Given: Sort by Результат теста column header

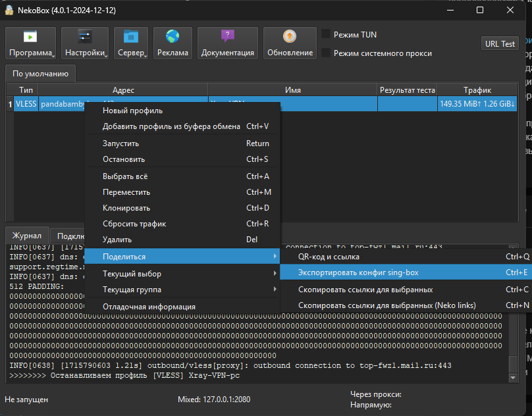Looking at the screenshot, I should coord(407,90).
